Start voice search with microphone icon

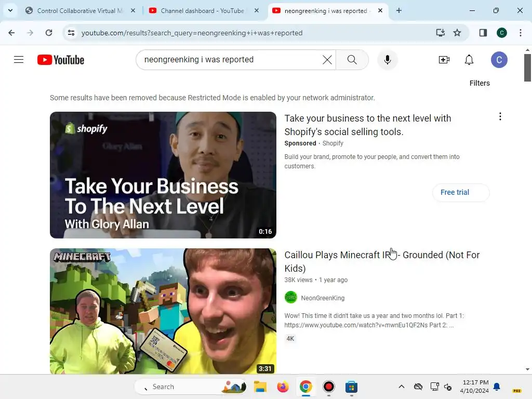(387, 60)
